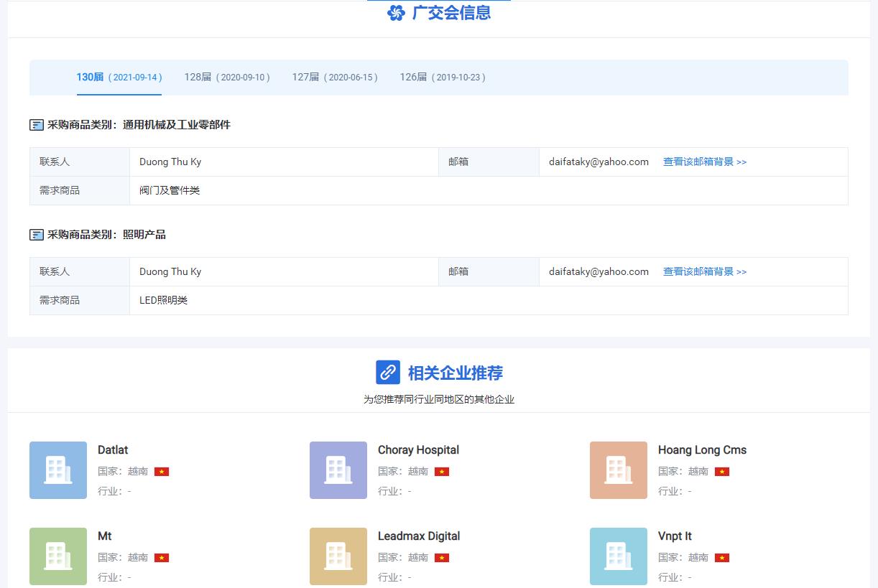Click the 阀门及管件类 cell
Image resolution: width=878 pixels, height=588 pixels.
(170, 191)
